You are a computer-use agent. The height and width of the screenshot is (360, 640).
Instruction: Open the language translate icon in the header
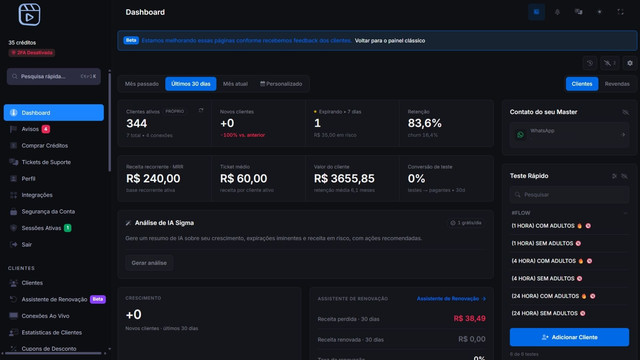[x=578, y=12]
